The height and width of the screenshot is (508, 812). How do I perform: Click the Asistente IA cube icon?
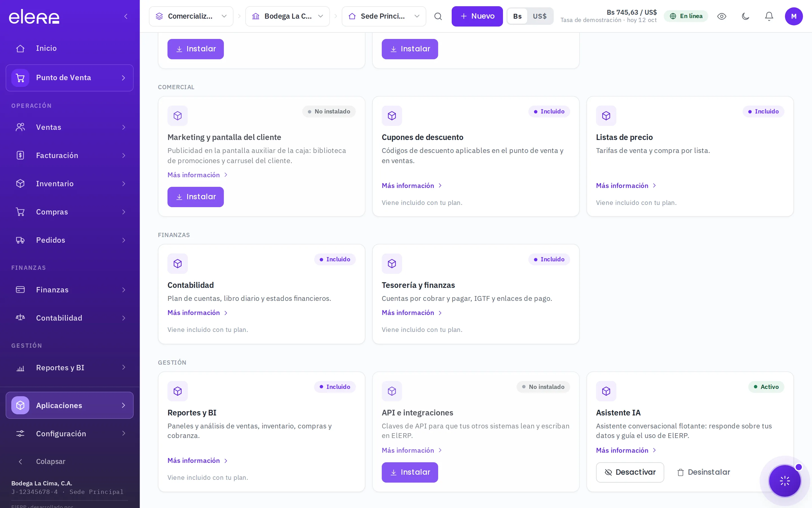tap(606, 391)
